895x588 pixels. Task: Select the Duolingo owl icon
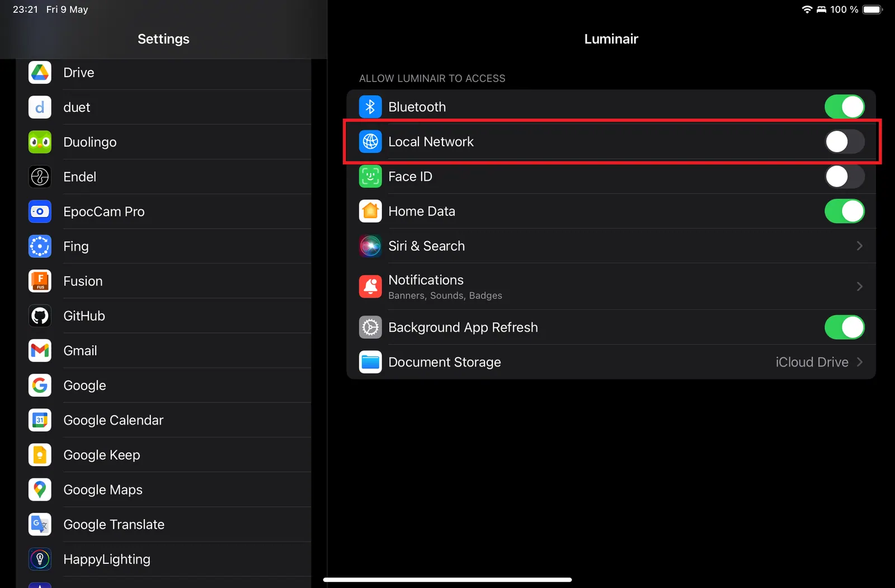tap(40, 142)
